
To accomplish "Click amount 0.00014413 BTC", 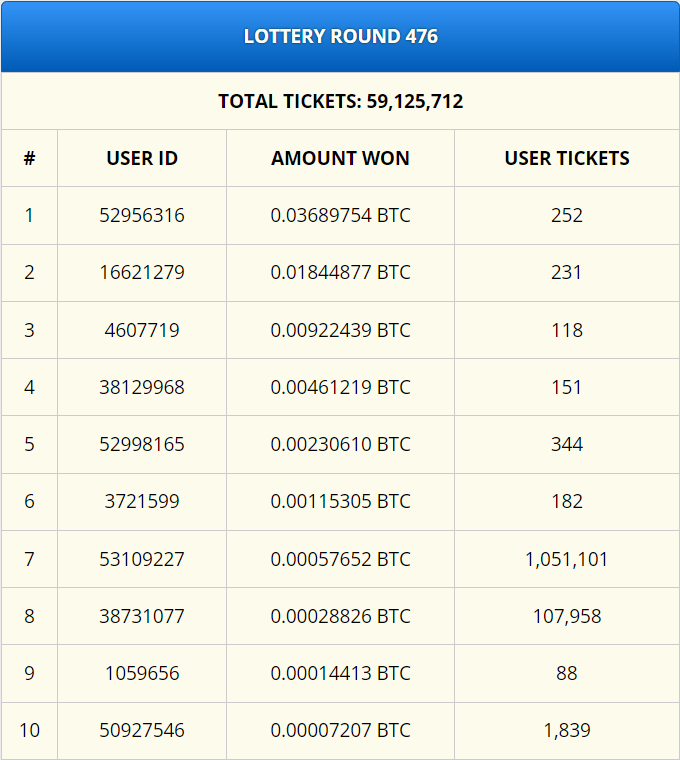I will (x=340, y=673).
